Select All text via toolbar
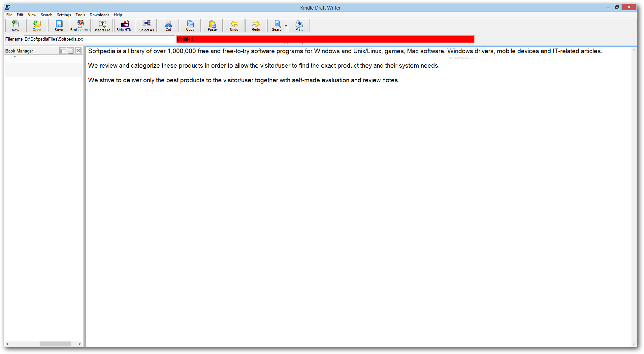Image resolution: width=644 pixels, height=354 pixels. (x=146, y=26)
